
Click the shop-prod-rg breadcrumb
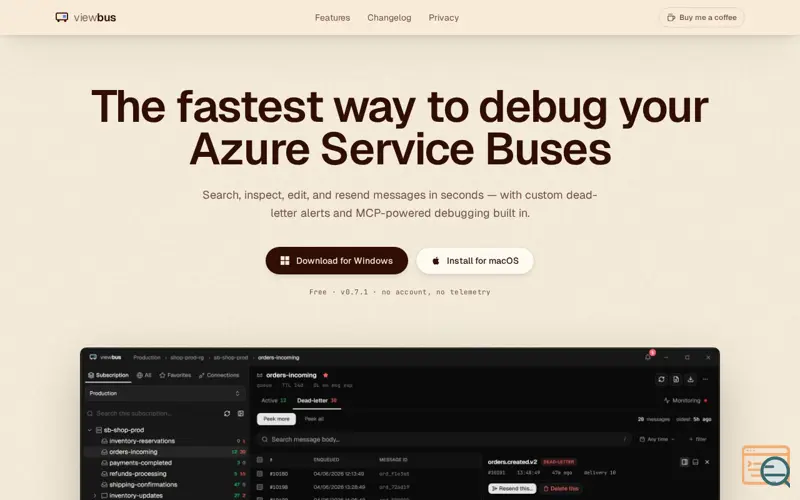(187, 358)
